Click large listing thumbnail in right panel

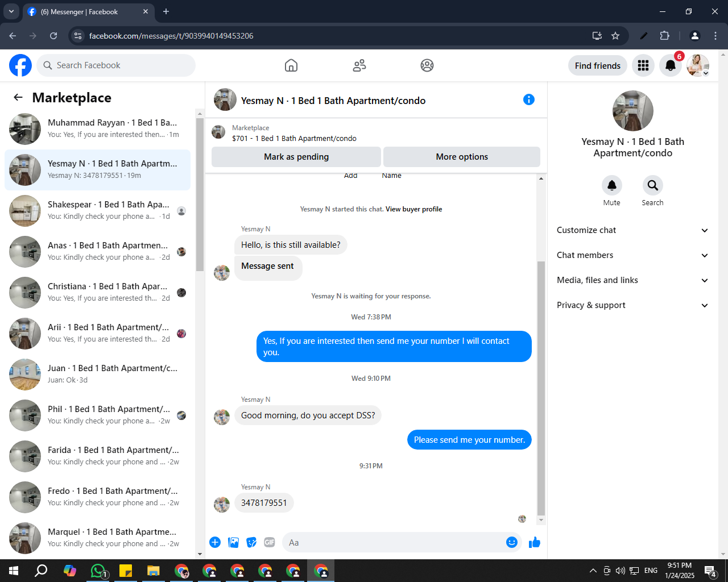(x=632, y=111)
